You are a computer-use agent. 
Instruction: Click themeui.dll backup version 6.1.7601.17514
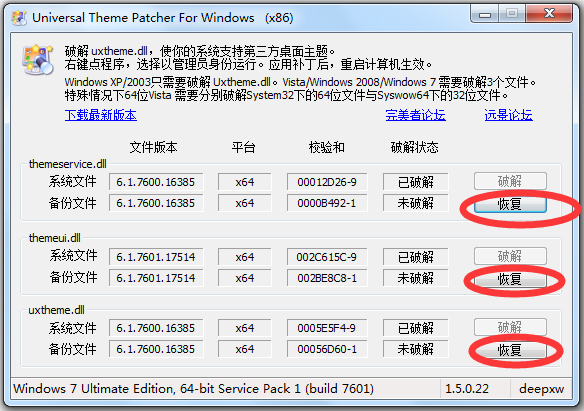pos(156,278)
